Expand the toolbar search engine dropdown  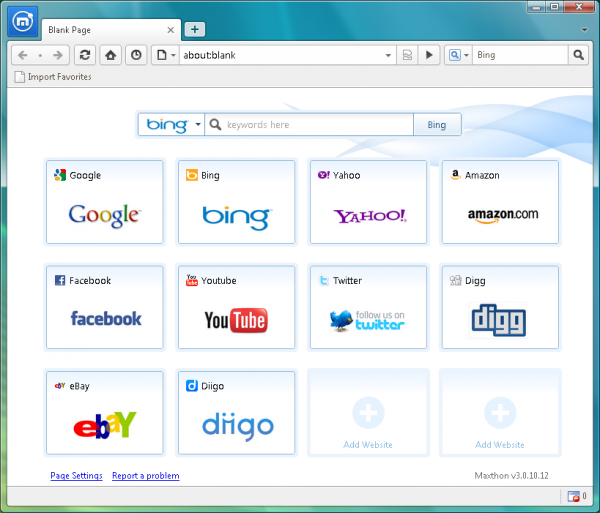tap(466, 55)
